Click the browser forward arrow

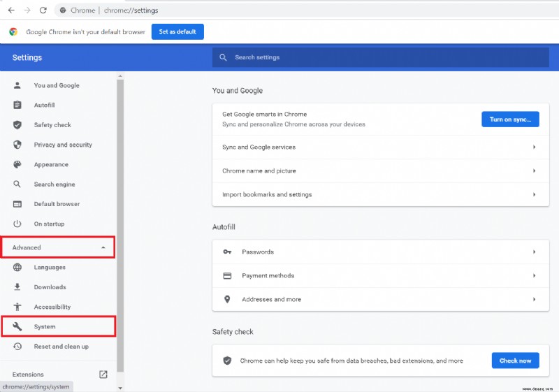[27, 10]
